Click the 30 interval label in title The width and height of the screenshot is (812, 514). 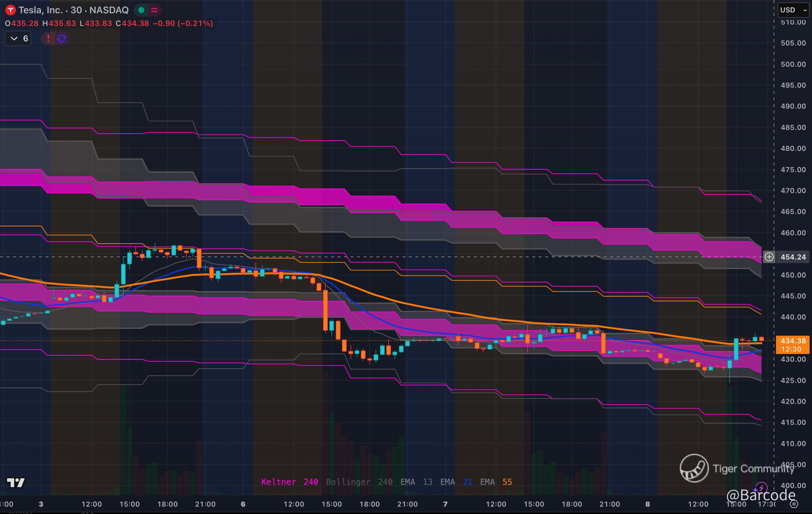pyautogui.click(x=76, y=10)
